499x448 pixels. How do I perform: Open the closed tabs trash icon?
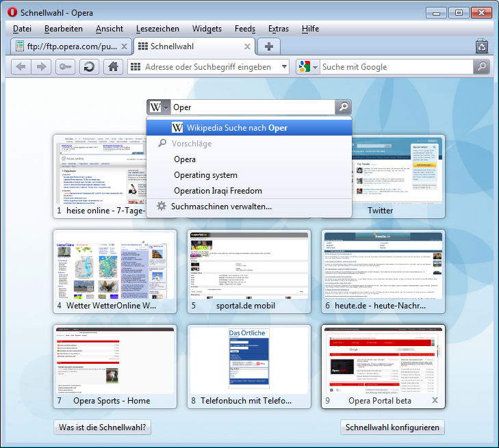pyautogui.click(x=482, y=47)
